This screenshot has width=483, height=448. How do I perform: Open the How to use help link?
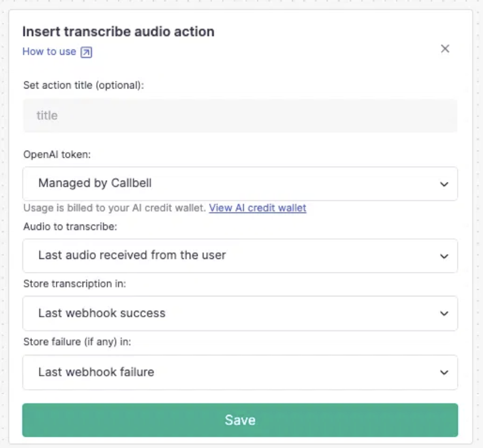(x=49, y=51)
